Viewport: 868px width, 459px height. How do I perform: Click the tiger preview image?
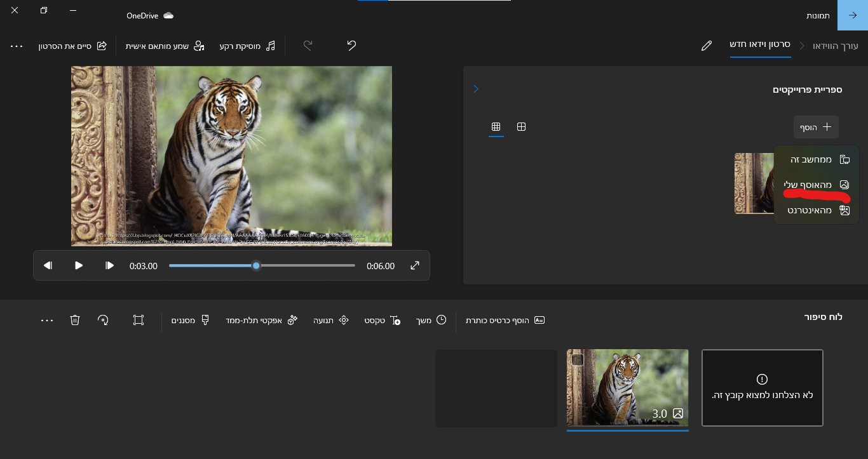click(x=231, y=156)
